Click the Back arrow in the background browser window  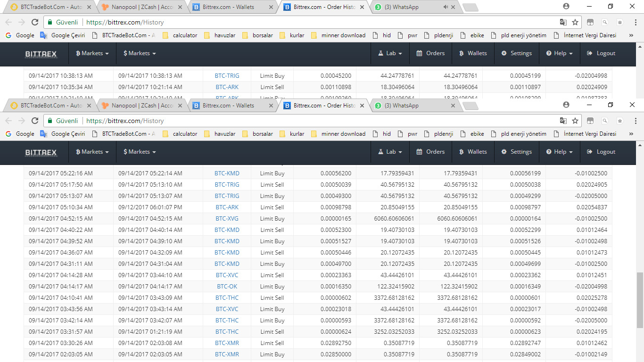[8, 22]
